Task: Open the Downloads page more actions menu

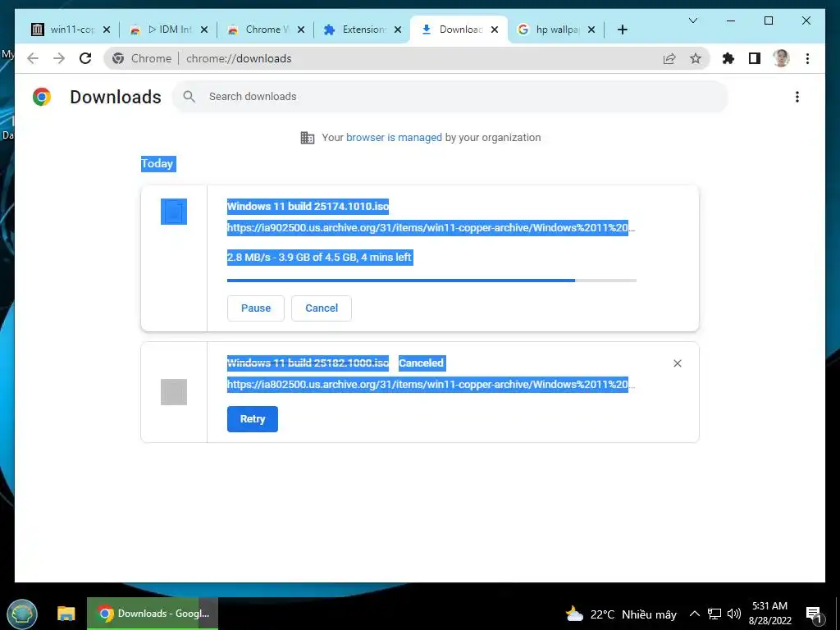Action: (x=797, y=97)
